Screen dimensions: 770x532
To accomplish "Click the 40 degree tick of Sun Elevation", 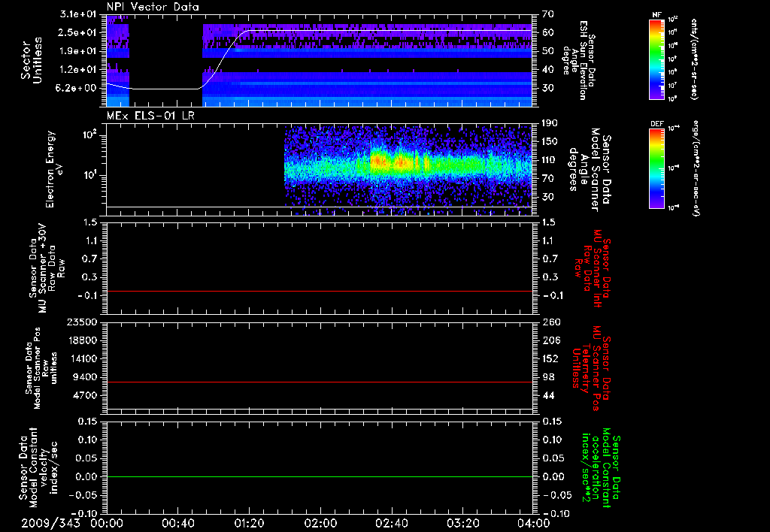I will click(x=547, y=70).
